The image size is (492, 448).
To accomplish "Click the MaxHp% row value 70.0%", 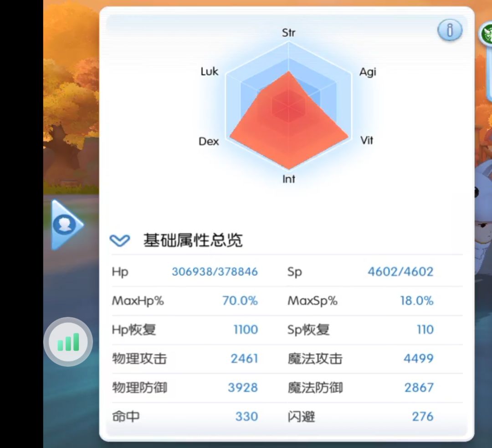I will [240, 300].
